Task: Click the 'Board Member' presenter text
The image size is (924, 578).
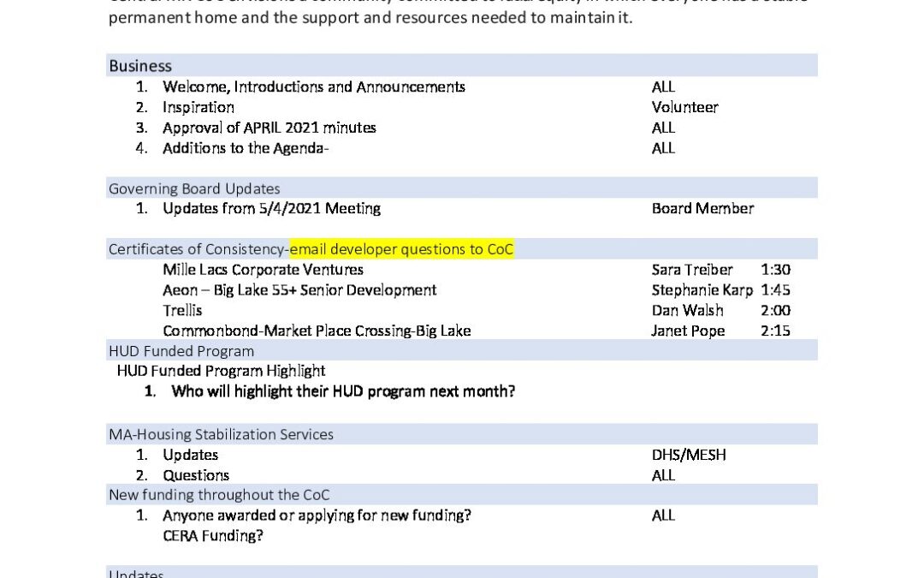Action: [702, 208]
